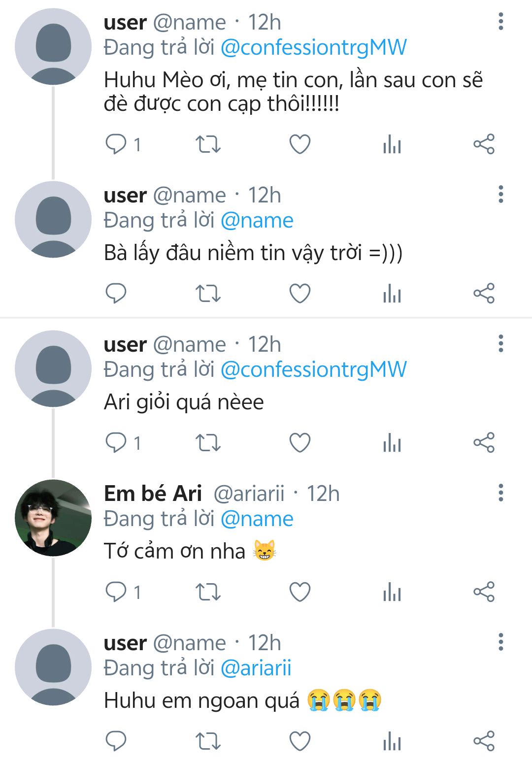Share the "Tớ cảm ơn nha" tweet
Viewport: 532px width, 762px height.
[484, 592]
